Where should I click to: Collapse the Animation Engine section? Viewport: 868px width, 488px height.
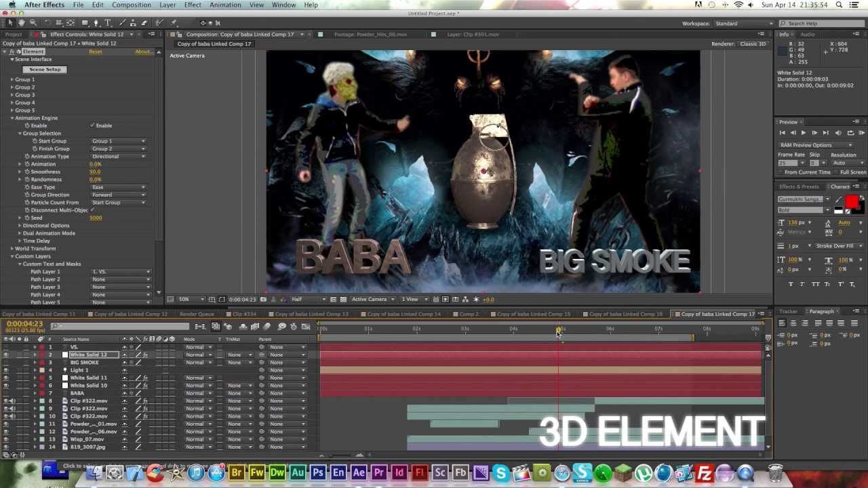click(12, 118)
